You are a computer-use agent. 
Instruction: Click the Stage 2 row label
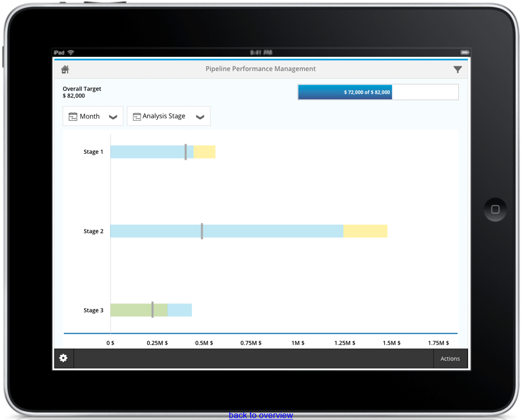[93, 231]
